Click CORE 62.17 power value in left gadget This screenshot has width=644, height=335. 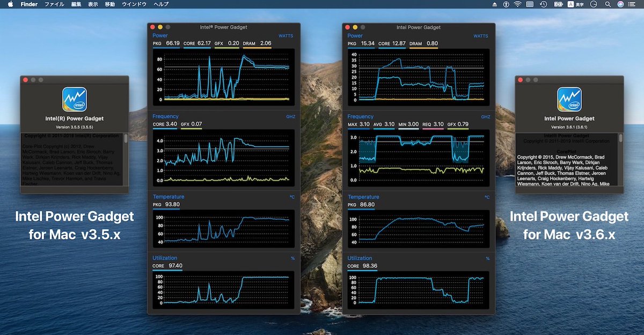click(197, 43)
